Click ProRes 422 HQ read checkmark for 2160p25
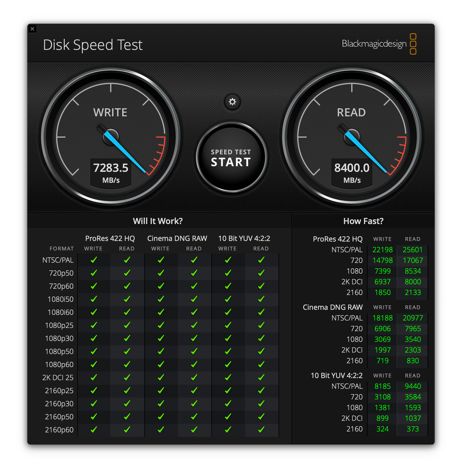The width and height of the screenshot is (462, 476). click(127, 391)
